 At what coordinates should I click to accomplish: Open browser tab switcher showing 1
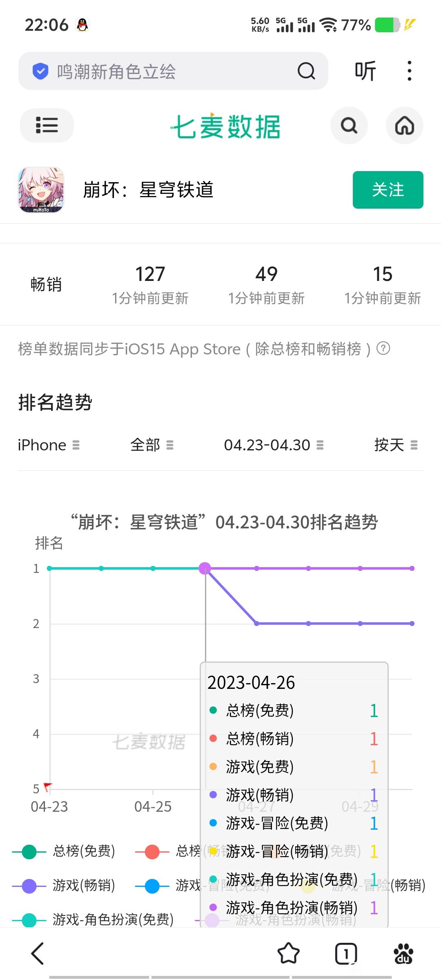tap(346, 953)
